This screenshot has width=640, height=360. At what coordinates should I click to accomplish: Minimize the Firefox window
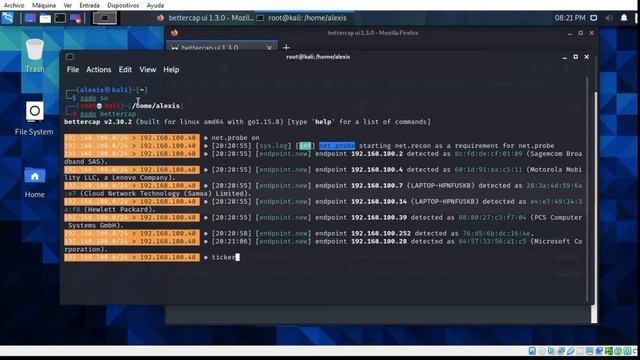click(x=569, y=33)
